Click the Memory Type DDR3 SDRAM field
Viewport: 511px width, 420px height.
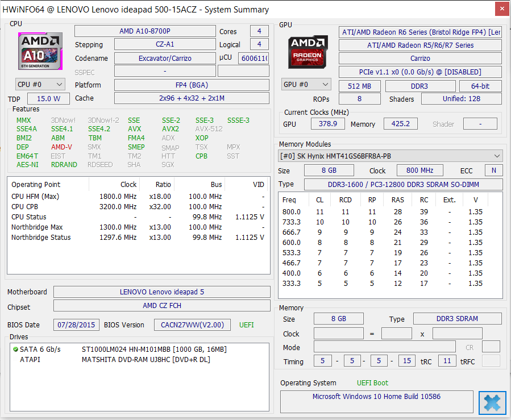(457, 319)
